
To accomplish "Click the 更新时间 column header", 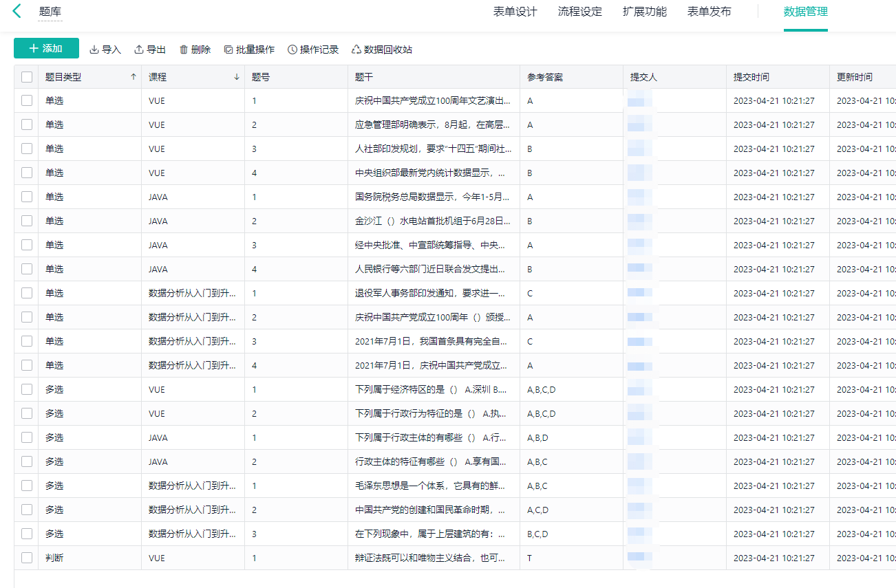I will coord(862,77).
